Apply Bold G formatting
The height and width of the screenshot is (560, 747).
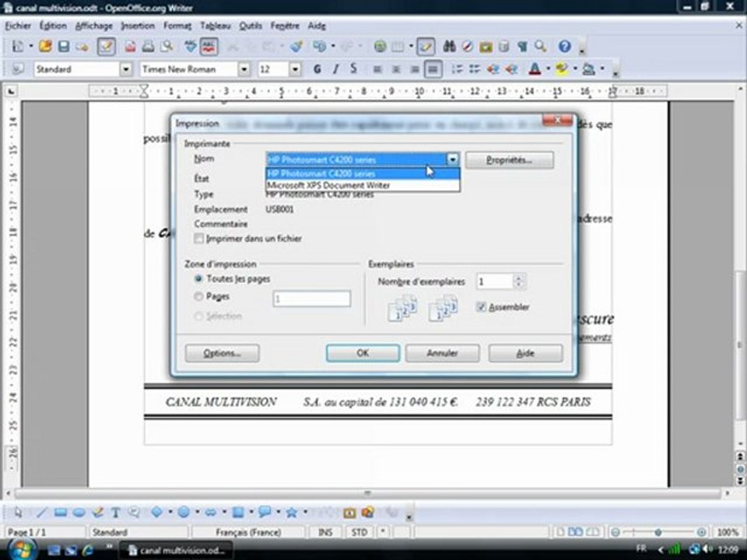317,69
